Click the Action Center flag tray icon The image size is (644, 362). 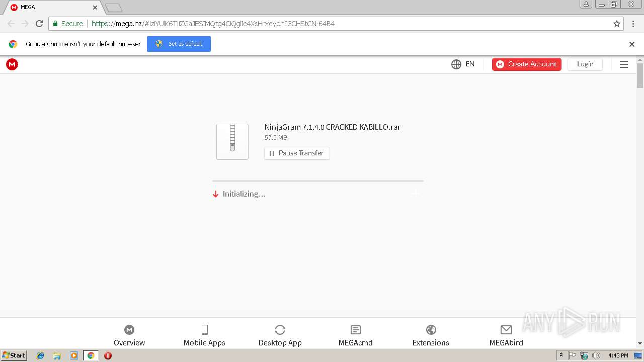(x=572, y=355)
